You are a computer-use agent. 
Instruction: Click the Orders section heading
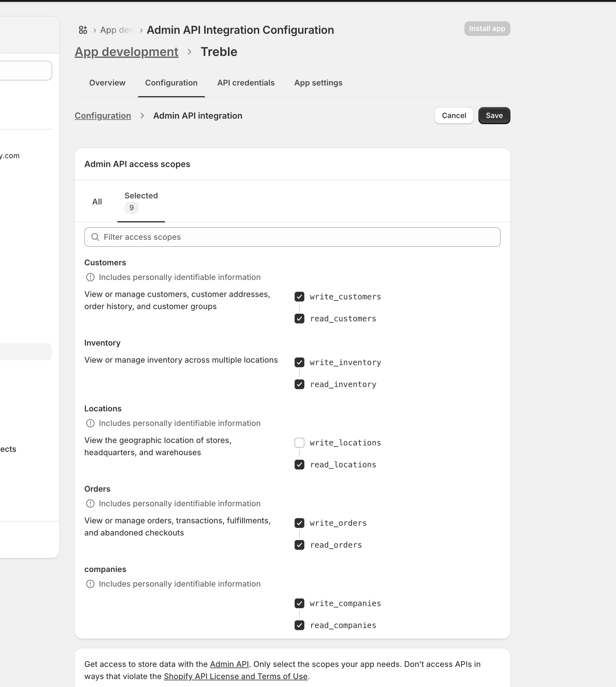97,489
